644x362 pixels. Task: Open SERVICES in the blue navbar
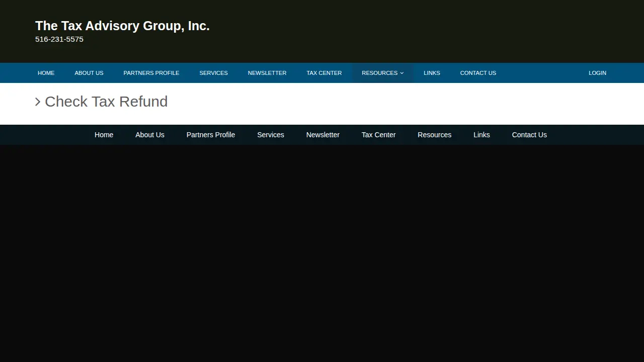[213, 73]
